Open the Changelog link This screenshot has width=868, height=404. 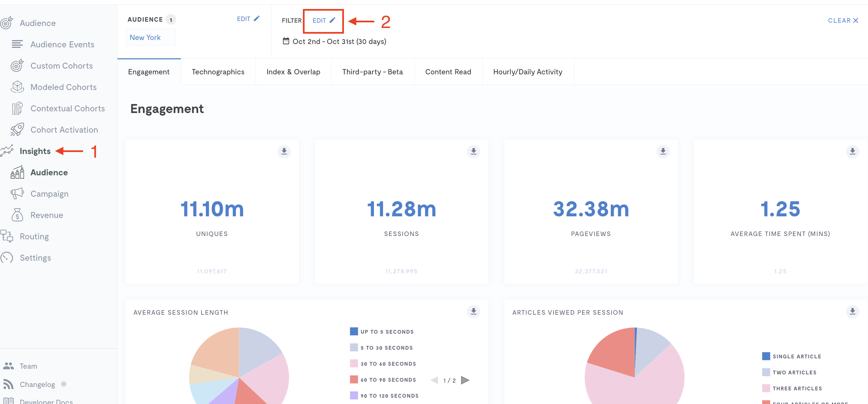click(37, 384)
